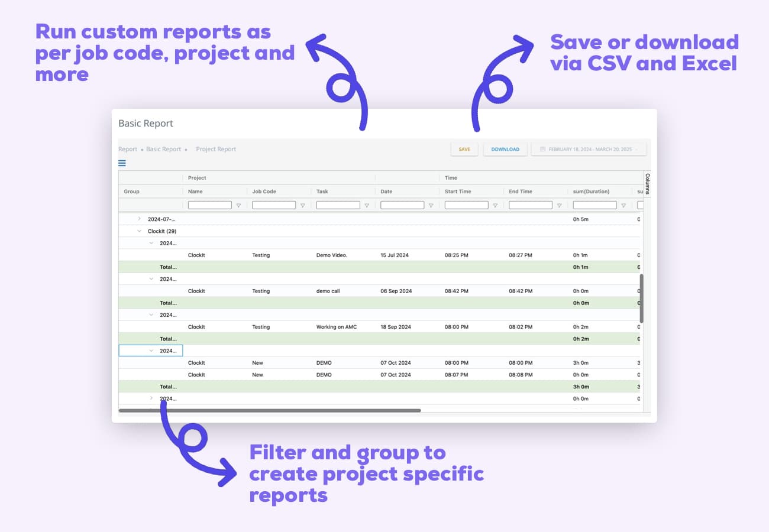
Task: Collapse the ClockIt (29) group
Action: (x=139, y=231)
